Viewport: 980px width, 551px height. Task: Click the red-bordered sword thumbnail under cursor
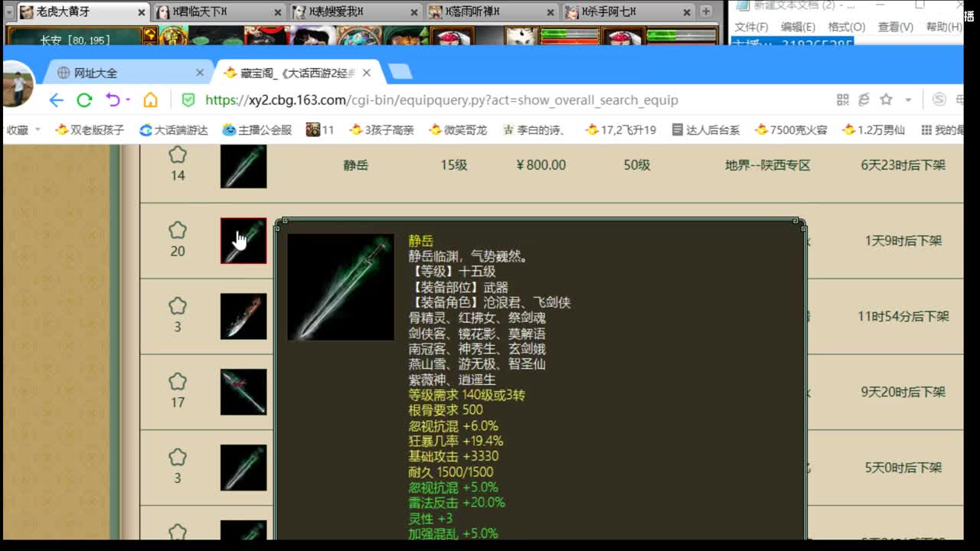click(x=243, y=240)
